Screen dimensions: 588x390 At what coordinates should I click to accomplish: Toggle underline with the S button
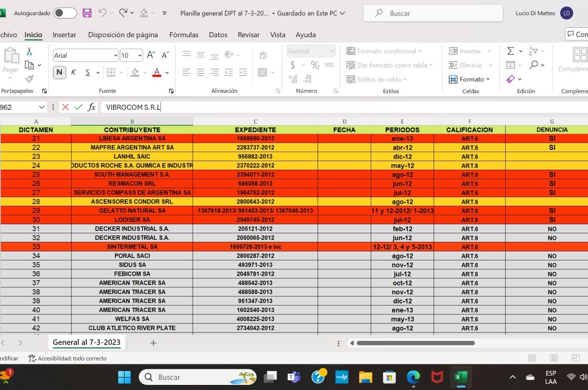coord(87,73)
